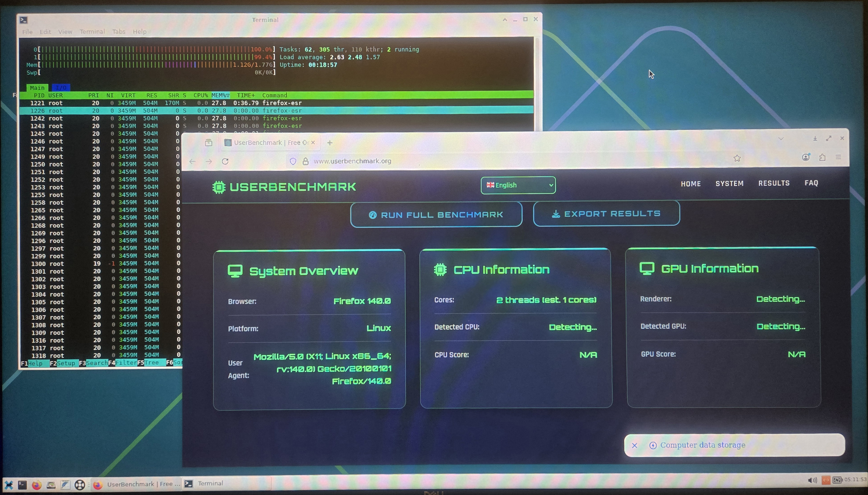Expand the list all tabs chevron
868x495 pixels.
(781, 139)
